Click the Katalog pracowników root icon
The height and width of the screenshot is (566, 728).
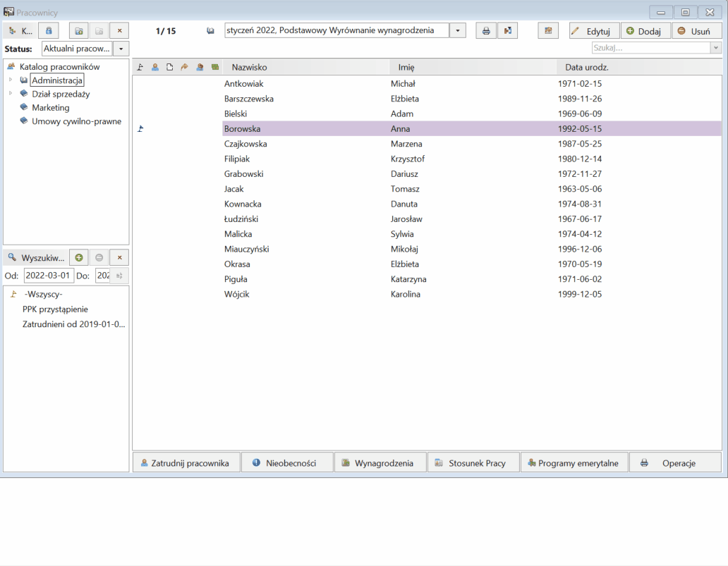11,66
